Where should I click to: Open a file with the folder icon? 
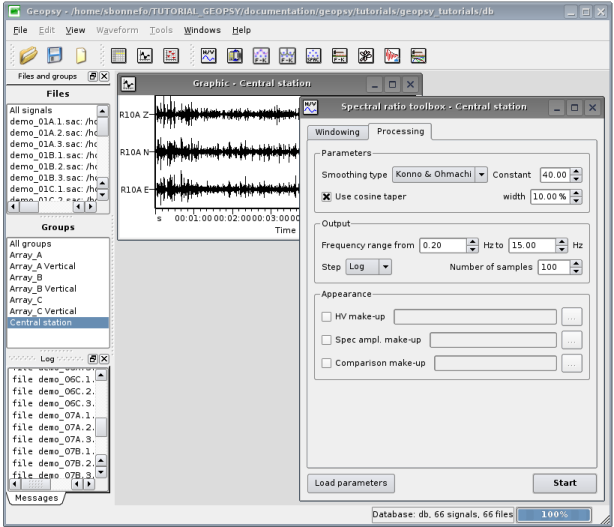[29, 55]
